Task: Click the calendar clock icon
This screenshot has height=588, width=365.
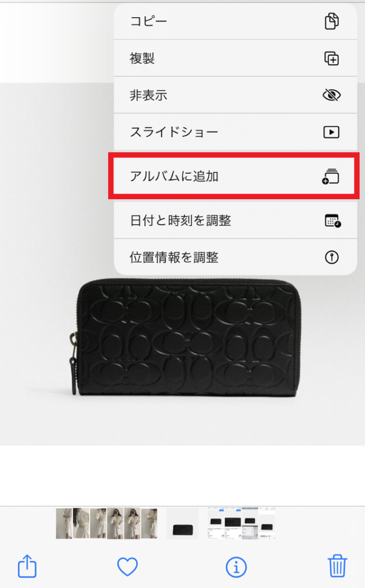Action: (x=333, y=220)
